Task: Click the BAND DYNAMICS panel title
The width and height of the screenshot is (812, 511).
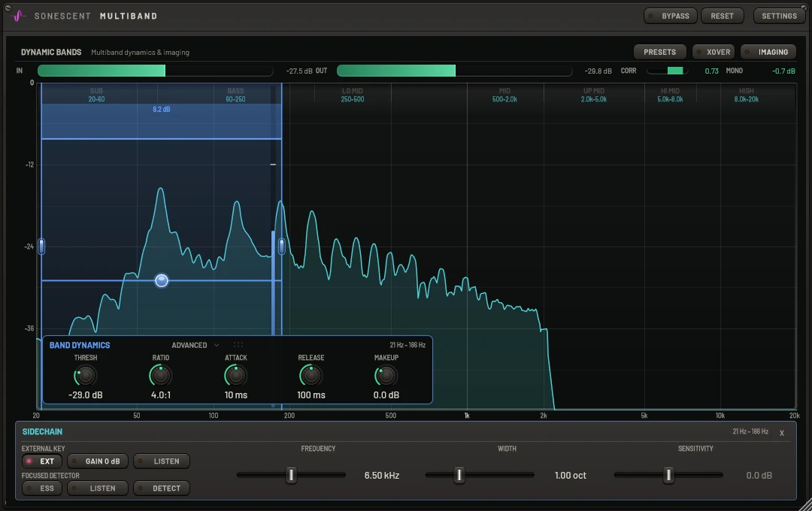Action: pyautogui.click(x=80, y=346)
